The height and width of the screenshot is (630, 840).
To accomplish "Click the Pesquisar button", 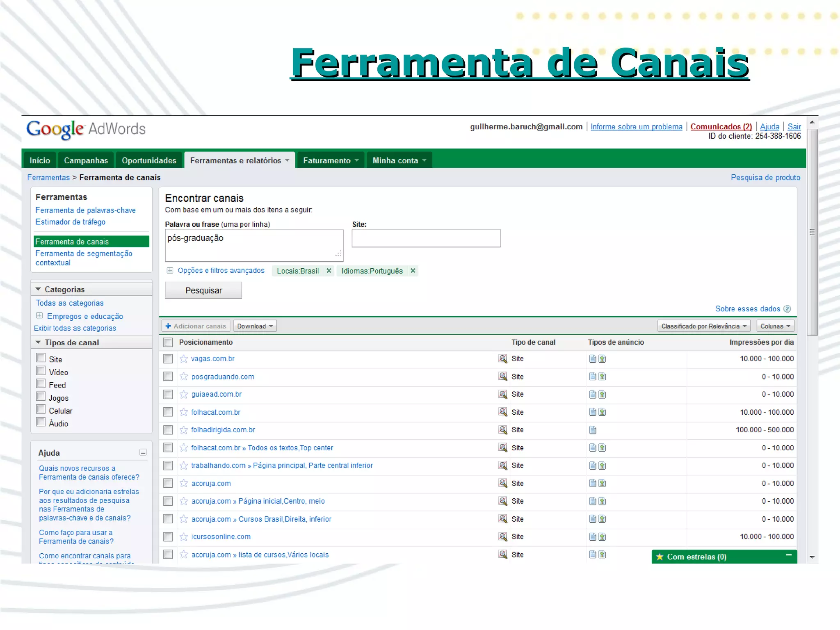I will tap(203, 290).
